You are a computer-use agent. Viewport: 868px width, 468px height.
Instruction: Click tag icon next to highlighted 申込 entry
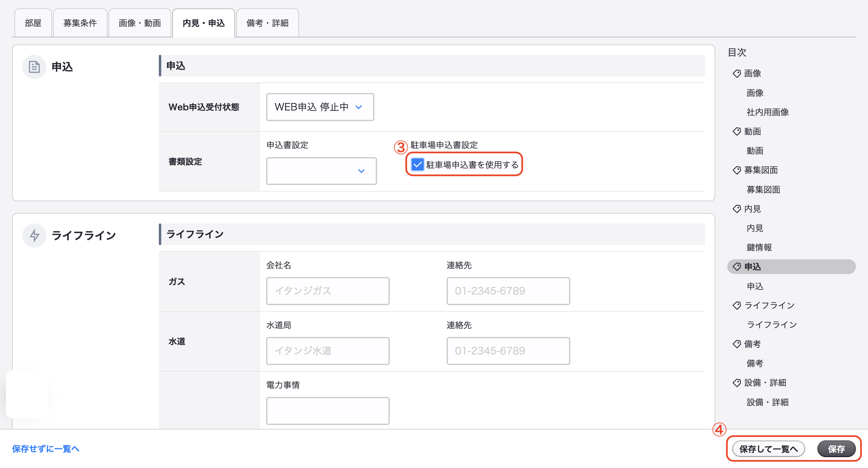(737, 267)
